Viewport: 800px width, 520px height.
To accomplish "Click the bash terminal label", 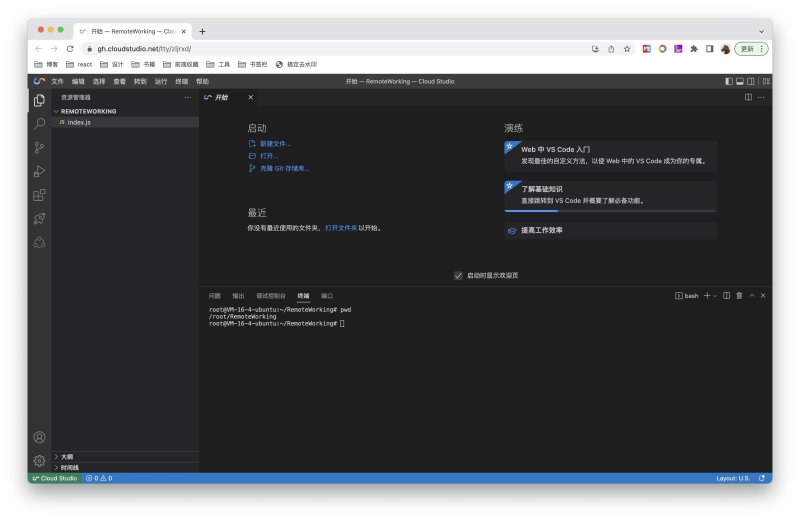I will 687,295.
